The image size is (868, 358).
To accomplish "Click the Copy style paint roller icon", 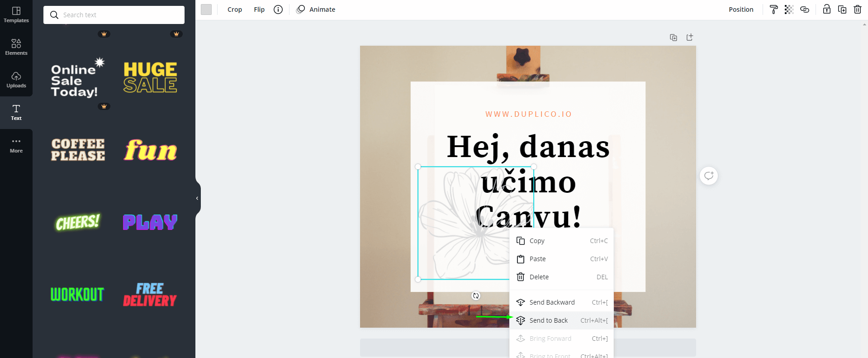I will click(773, 10).
